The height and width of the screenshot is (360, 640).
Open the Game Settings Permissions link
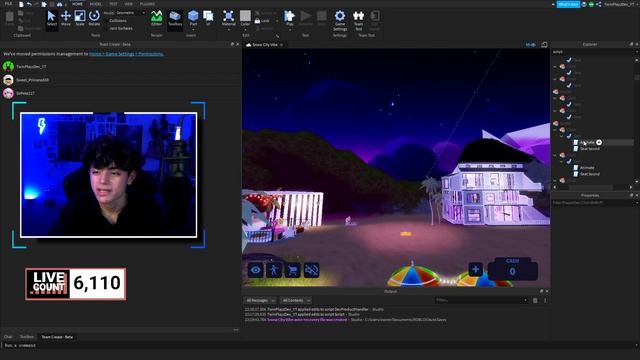point(127,54)
